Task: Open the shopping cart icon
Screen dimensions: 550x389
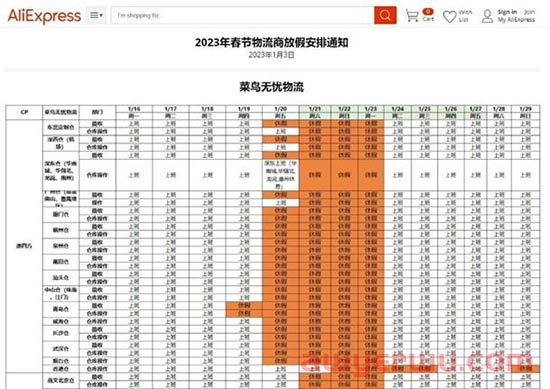Action: coord(412,15)
